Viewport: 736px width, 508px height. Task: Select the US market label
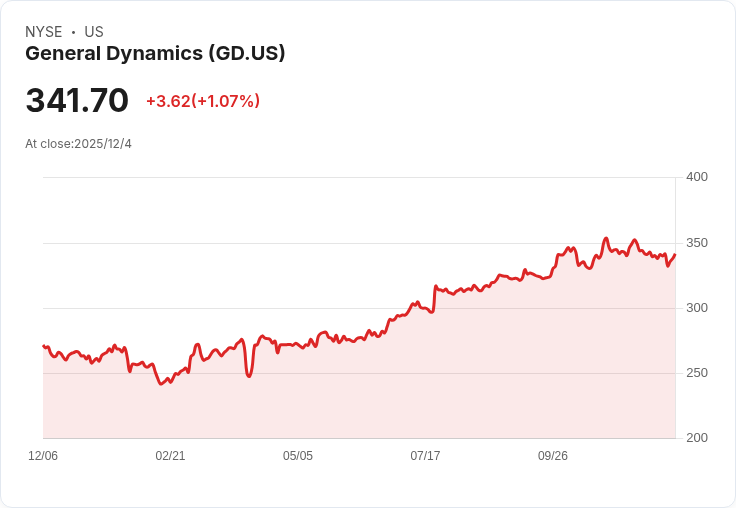(94, 32)
